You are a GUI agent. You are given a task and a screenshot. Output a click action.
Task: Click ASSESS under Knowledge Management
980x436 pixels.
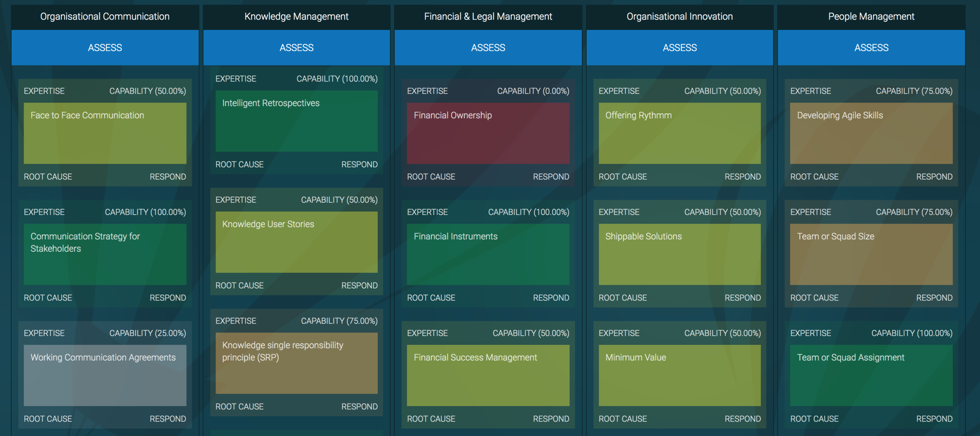tap(297, 48)
